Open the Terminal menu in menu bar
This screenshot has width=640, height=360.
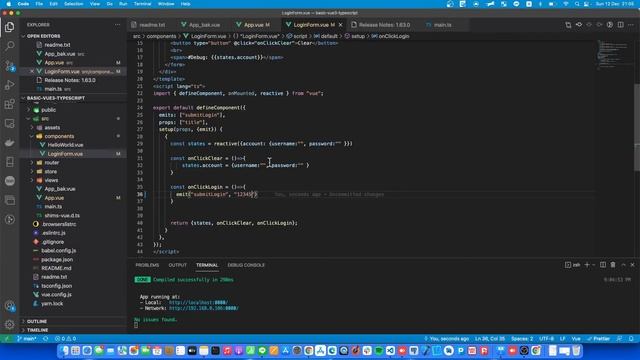(142, 4)
